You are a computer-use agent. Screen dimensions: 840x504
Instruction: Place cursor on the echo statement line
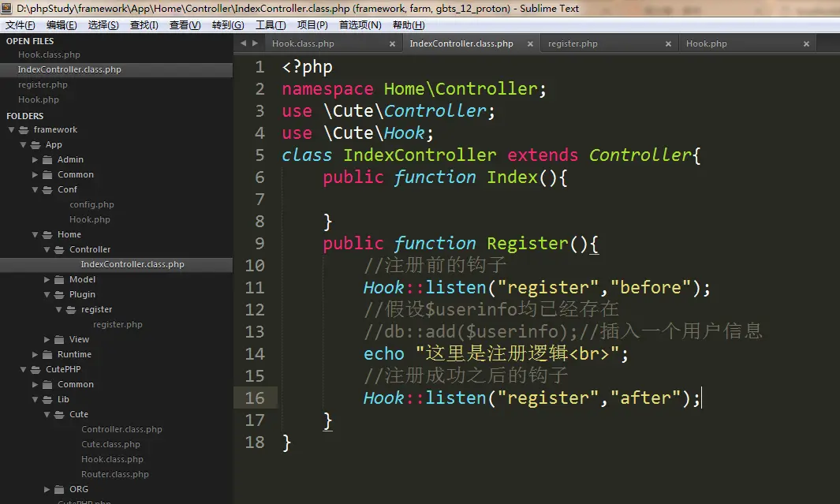pos(495,353)
